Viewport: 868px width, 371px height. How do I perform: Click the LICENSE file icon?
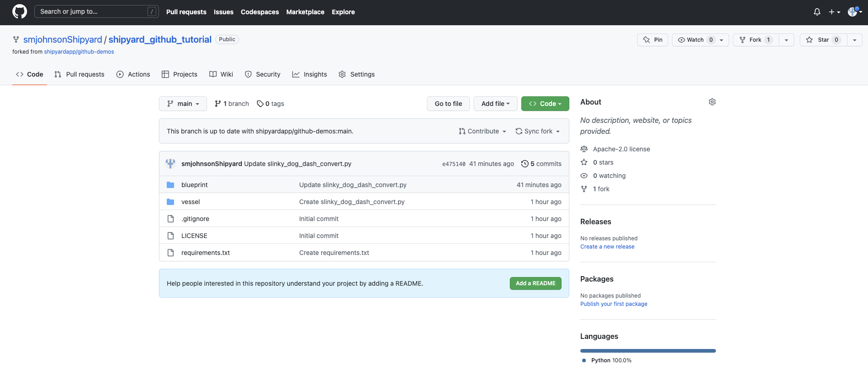click(170, 236)
